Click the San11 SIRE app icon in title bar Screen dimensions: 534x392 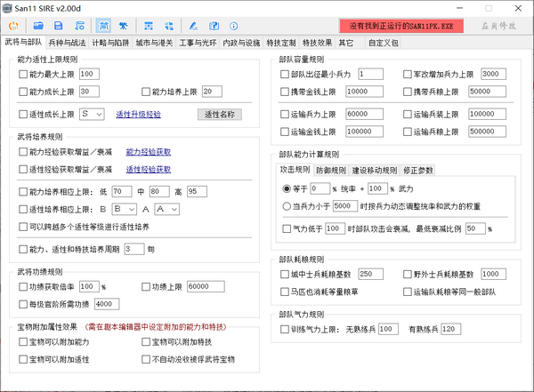[7, 8]
